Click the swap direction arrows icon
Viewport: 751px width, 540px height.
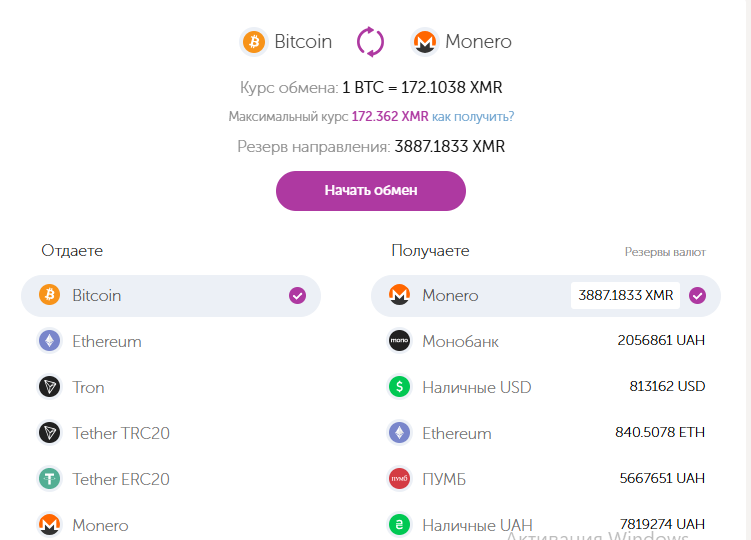[371, 42]
